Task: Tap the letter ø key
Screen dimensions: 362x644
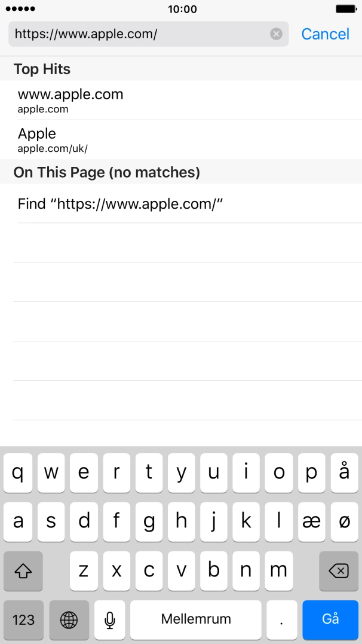Action: tap(344, 521)
